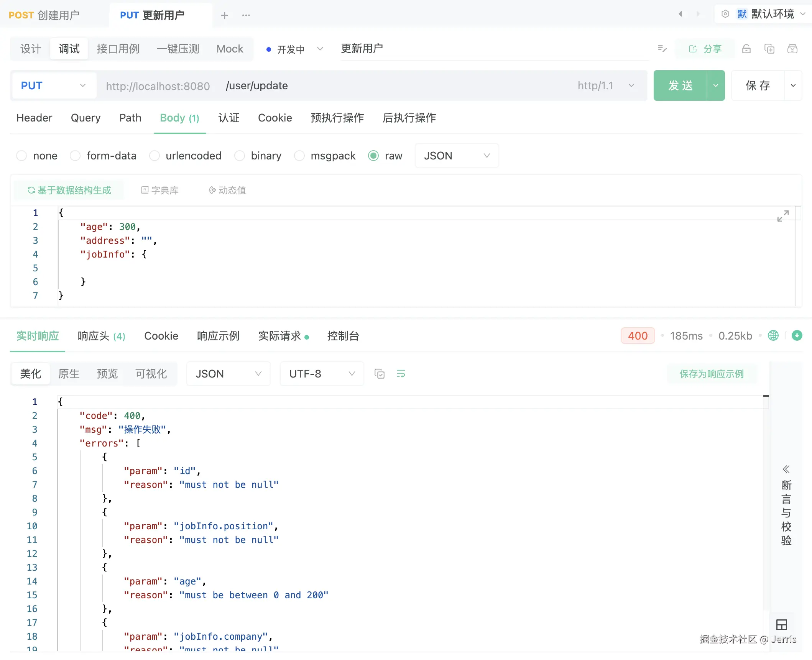Open new tab with plus icon
Screen dimensions: 812x660
pos(225,15)
